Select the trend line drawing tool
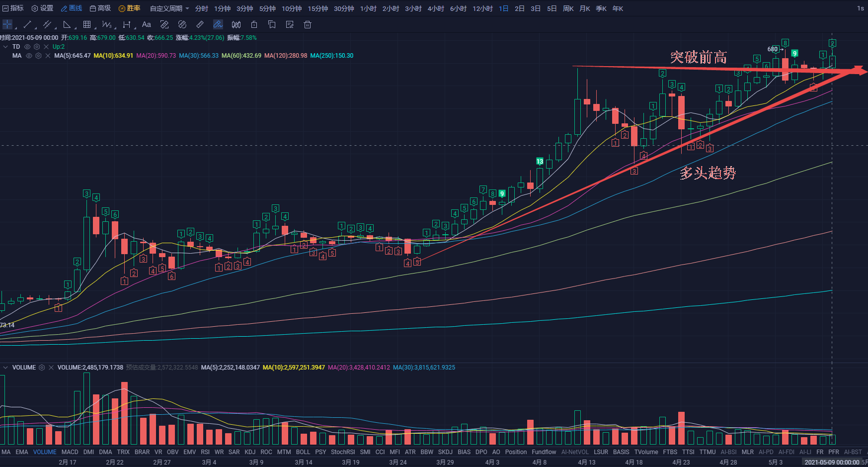This screenshot has height=467, width=868. pyautogui.click(x=27, y=24)
